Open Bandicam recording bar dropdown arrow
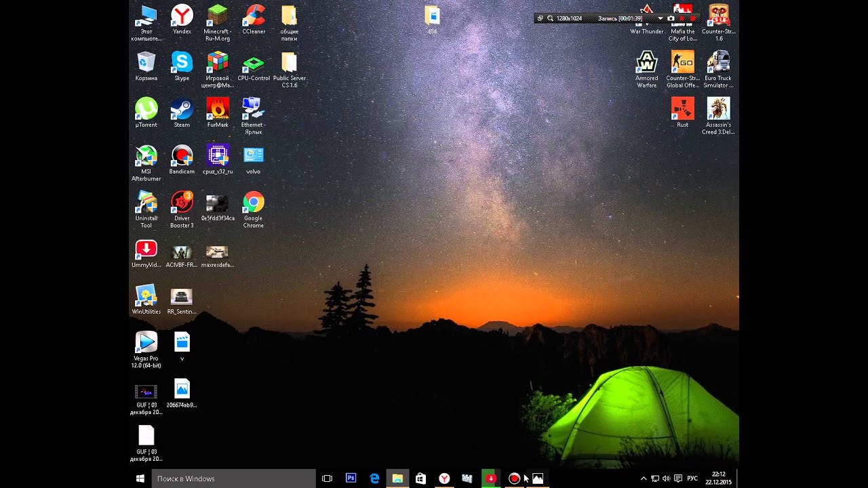The width and height of the screenshot is (868, 488). point(660,18)
